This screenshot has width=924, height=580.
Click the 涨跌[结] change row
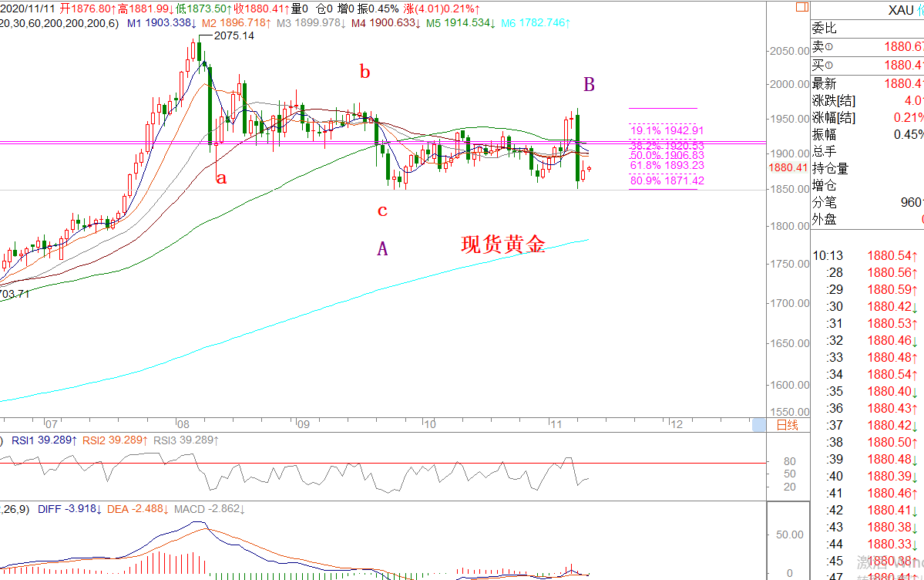point(868,101)
